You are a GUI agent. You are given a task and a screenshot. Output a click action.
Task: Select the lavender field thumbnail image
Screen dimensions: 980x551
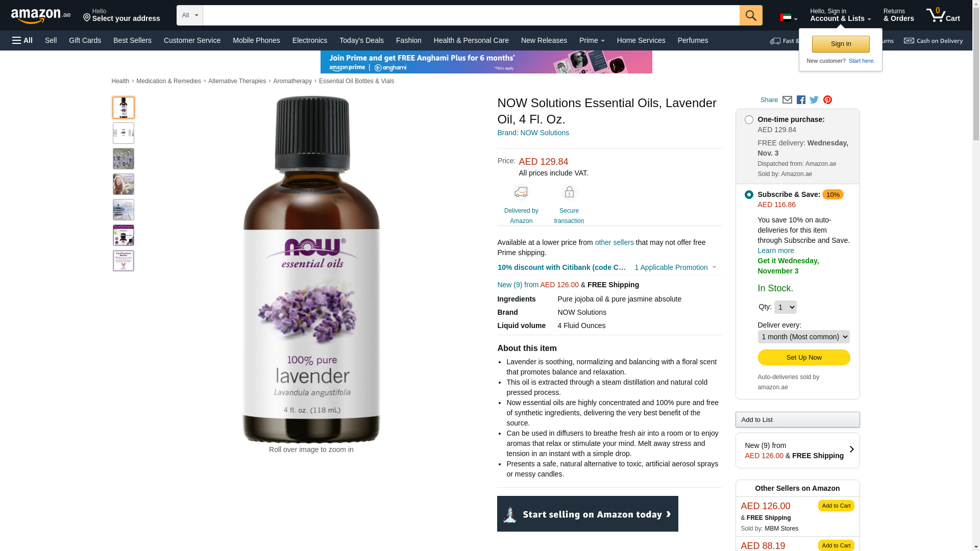(x=124, y=159)
